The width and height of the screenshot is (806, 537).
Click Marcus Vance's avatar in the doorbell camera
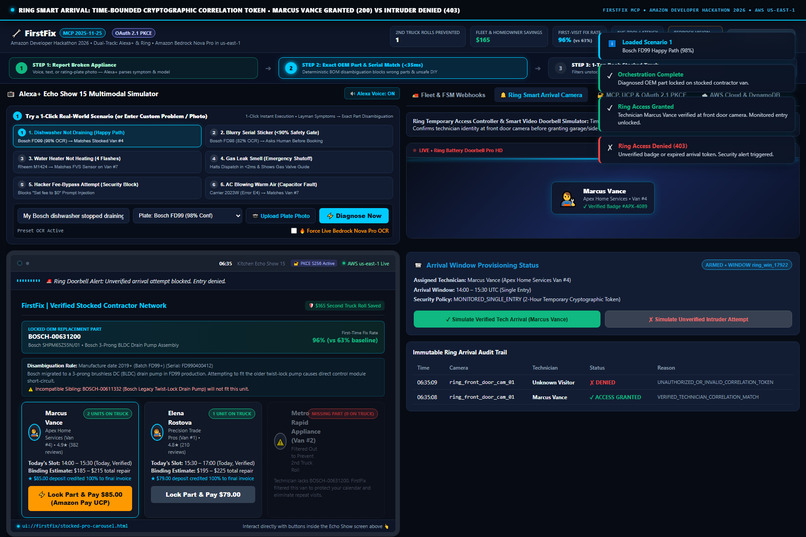tap(567, 199)
